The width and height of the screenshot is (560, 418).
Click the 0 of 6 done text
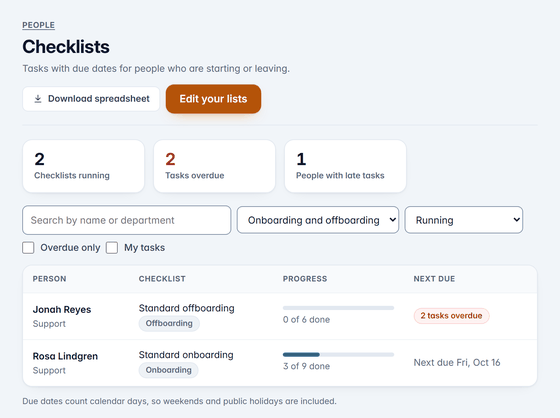[x=306, y=320]
